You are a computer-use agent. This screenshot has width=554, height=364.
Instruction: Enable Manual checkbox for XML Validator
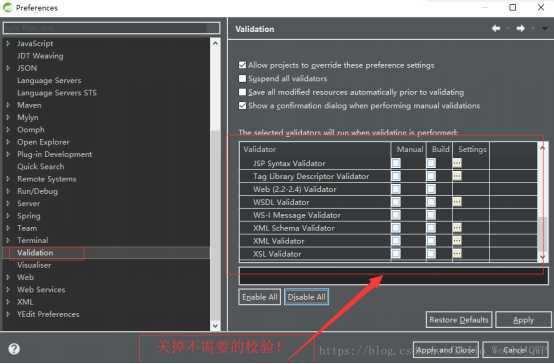396,241
